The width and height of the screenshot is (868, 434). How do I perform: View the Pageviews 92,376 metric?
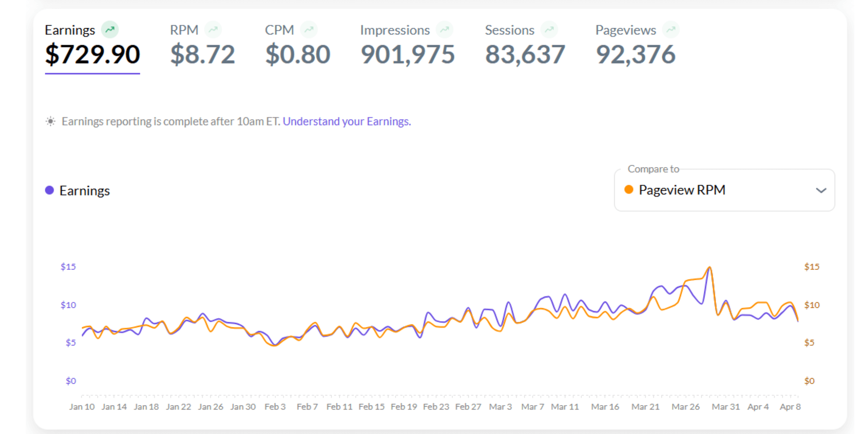(635, 54)
